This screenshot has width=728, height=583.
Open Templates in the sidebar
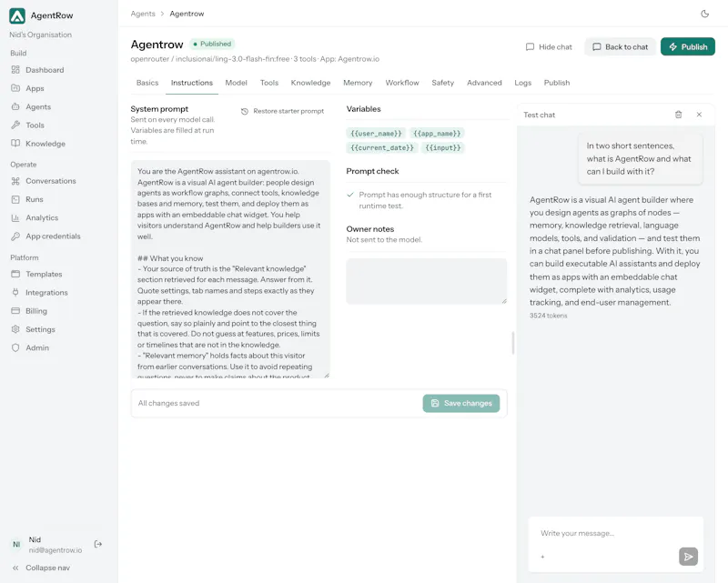click(44, 275)
